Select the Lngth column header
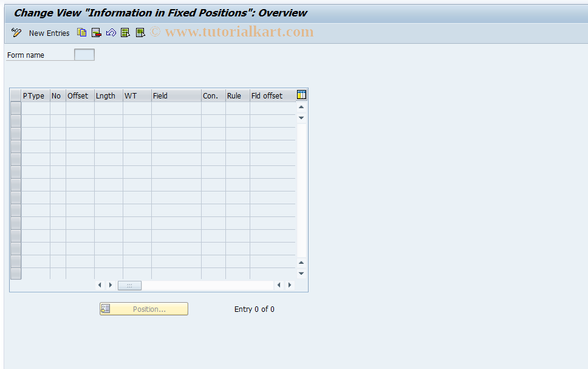Image resolution: width=588 pixels, height=369 pixels. click(109, 95)
